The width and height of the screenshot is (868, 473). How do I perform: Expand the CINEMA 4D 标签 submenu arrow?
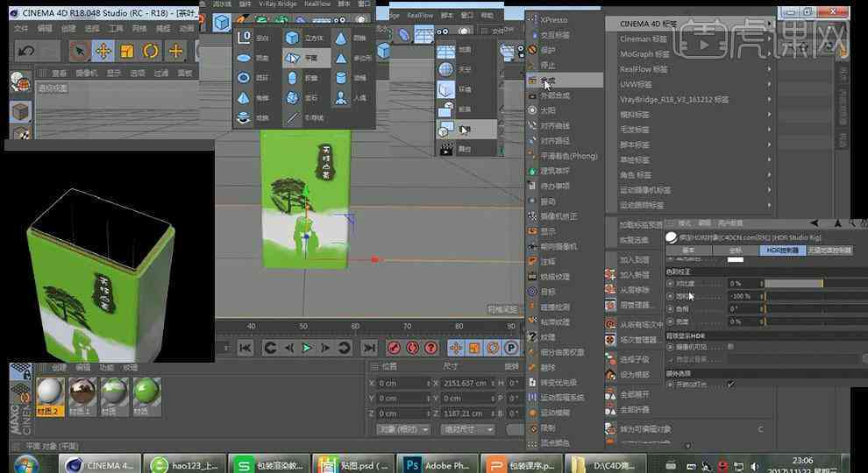pyautogui.click(x=769, y=24)
